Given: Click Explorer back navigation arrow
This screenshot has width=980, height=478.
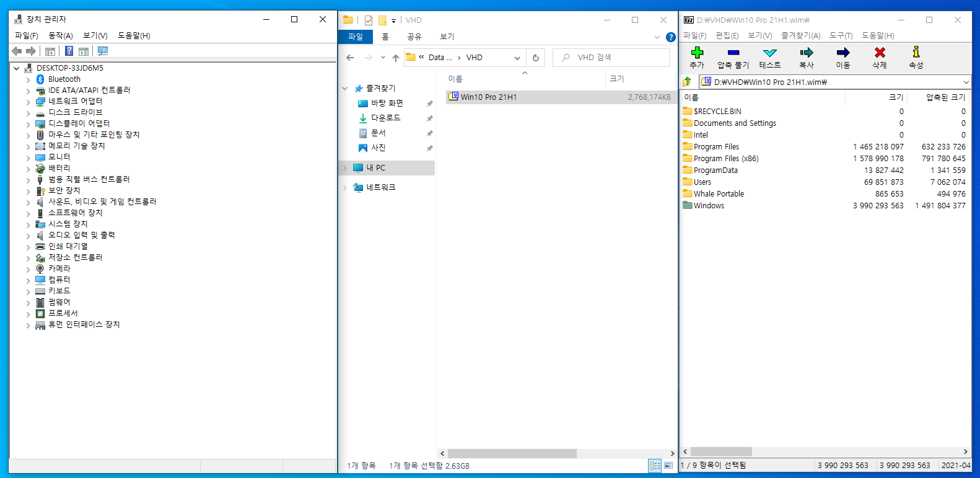Looking at the screenshot, I should pos(350,58).
